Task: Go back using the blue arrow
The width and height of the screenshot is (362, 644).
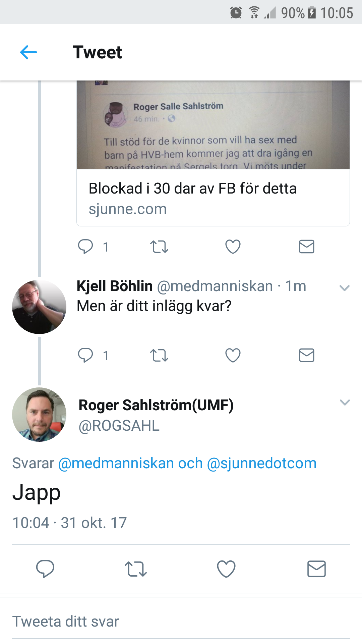Action: (x=28, y=53)
